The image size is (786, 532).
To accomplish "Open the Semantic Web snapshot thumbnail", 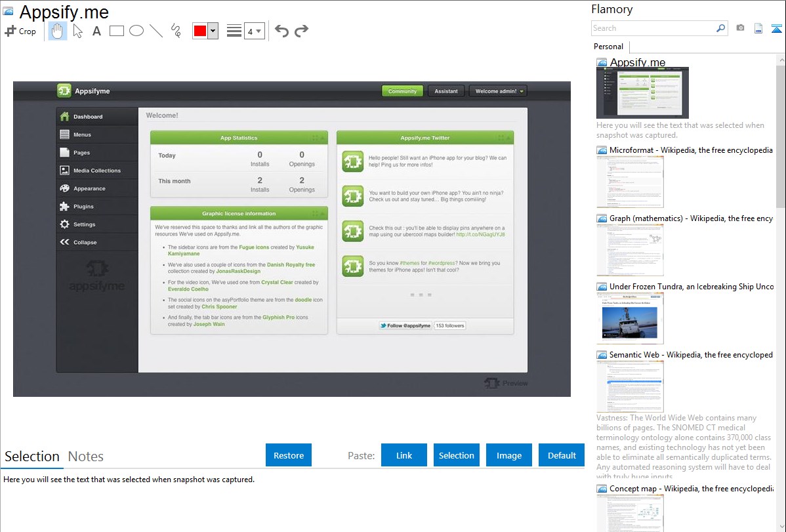I will click(630, 386).
